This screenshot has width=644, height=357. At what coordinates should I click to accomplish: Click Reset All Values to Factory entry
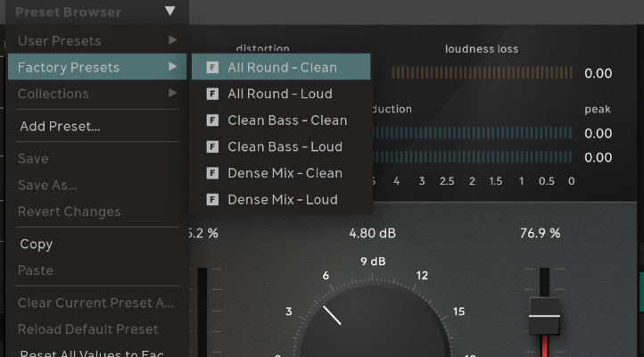(x=97, y=352)
